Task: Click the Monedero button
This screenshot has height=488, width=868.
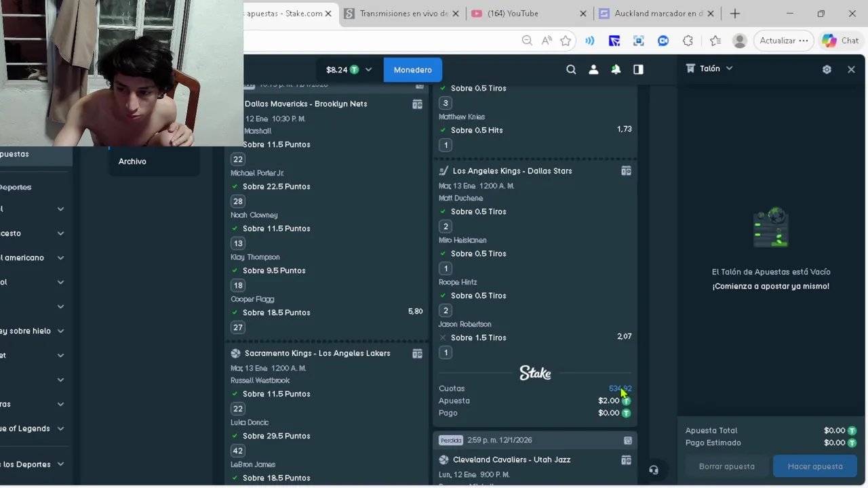Action: [x=412, y=70]
